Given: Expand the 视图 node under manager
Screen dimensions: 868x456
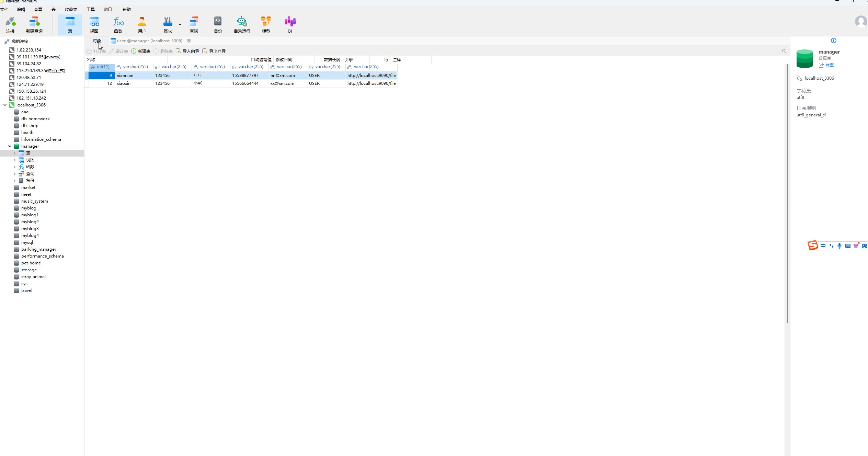Looking at the screenshot, I should [14, 160].
